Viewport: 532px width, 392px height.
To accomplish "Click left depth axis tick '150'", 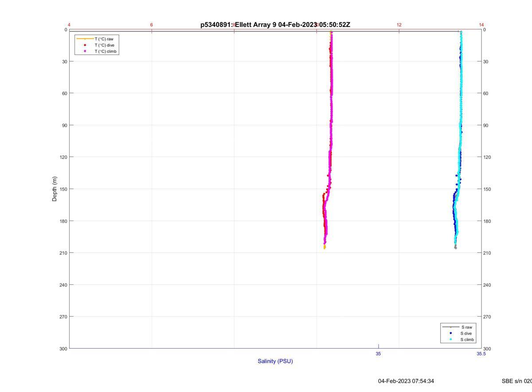I will click(x=63, y=189).
